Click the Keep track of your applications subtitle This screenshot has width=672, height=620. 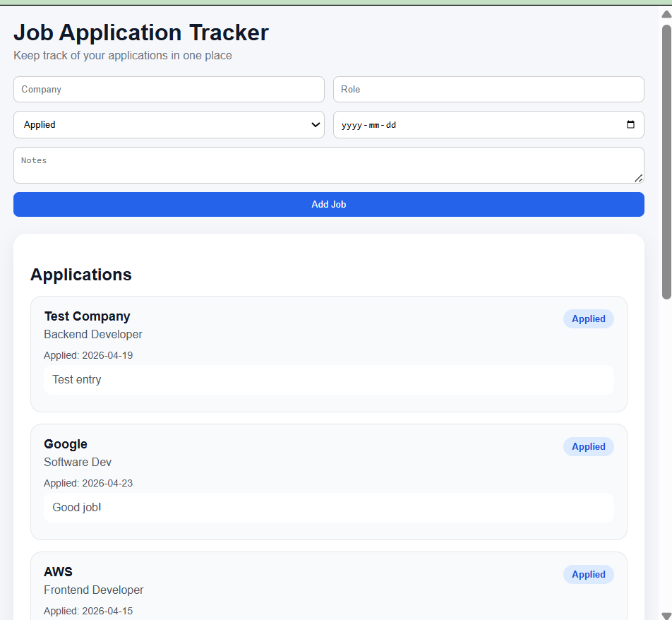[x=123, y=56]
